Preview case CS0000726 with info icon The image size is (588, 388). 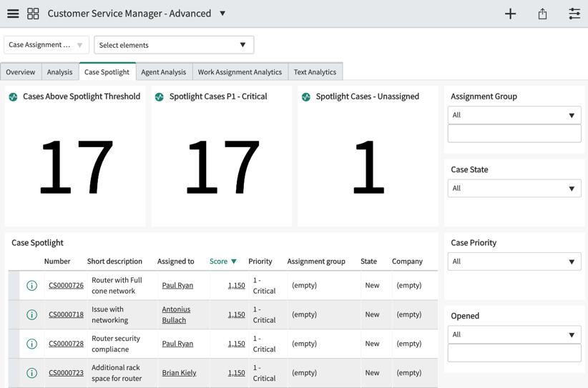pos(32,286)
